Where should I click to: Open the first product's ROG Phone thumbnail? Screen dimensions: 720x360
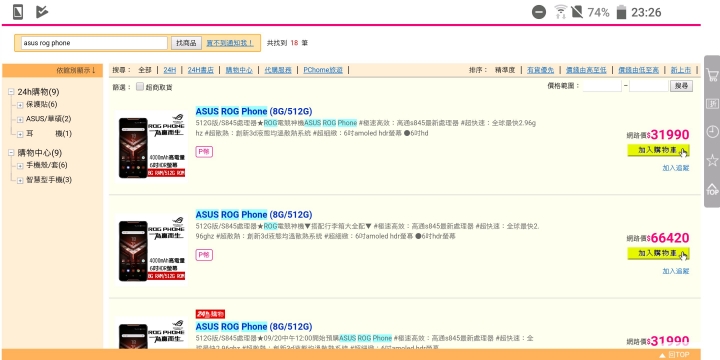(x=152, y=146)
